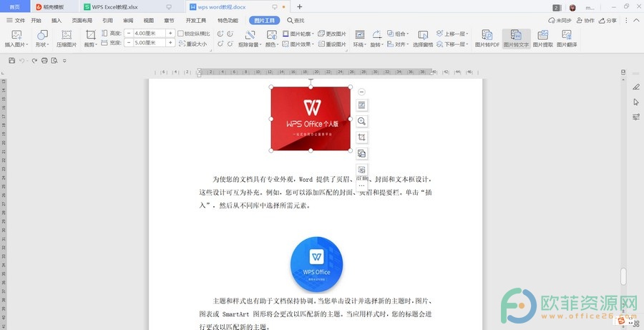Screen dimensions: 644x330
Task: Switch to 插入 insert ribbon tab
Action: pos(57,20)
